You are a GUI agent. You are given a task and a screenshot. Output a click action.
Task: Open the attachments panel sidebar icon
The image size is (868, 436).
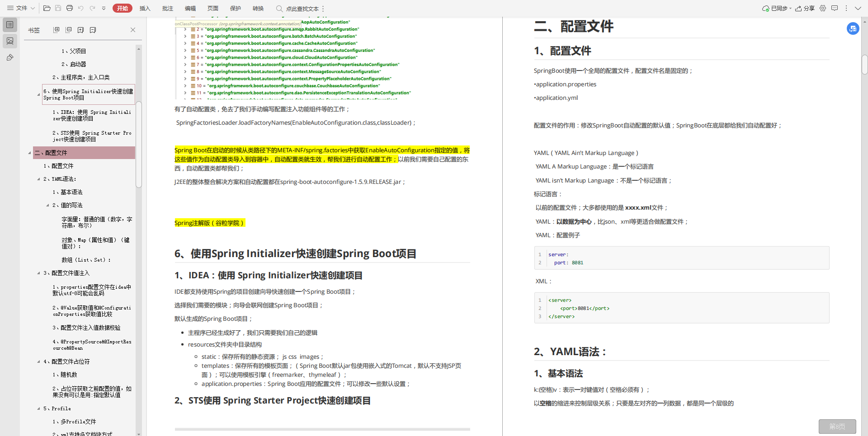(x=10, y=57)
